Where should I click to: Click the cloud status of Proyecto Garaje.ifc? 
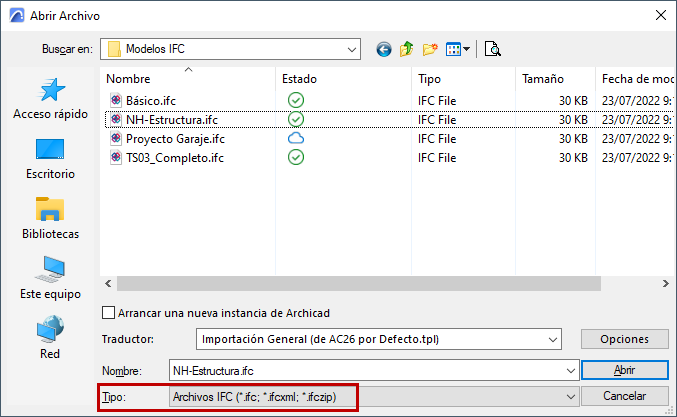pos(296,138)
